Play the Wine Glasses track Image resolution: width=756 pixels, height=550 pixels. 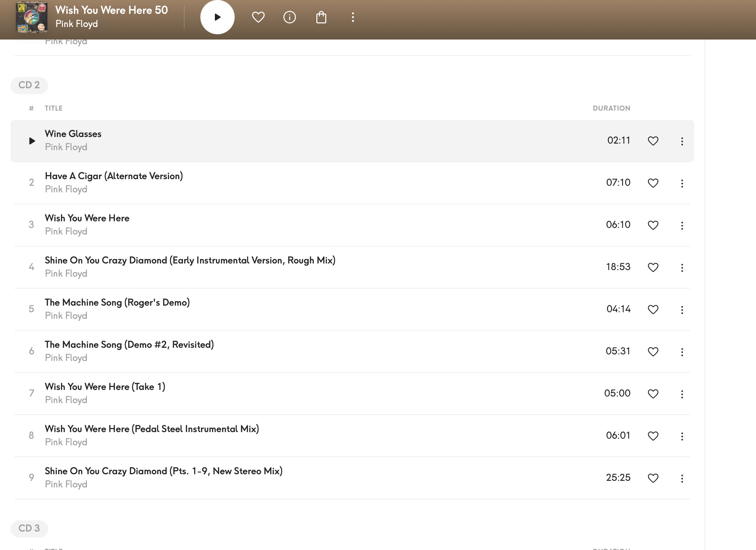(x=32, y=141)
